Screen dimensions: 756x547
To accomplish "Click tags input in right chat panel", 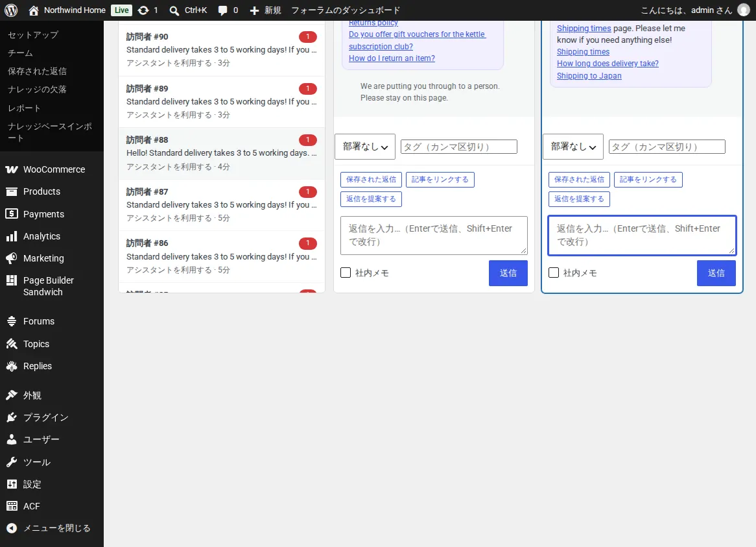I will pos(667,147).
